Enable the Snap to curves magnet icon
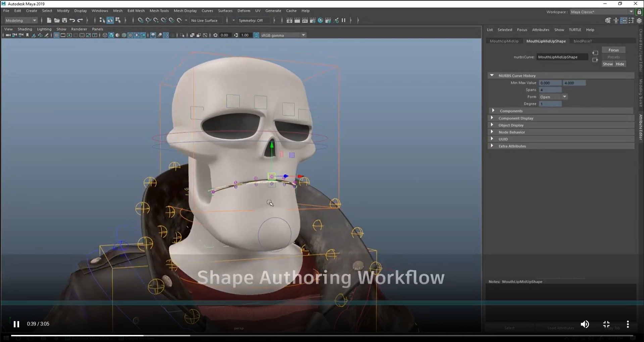 [x=148, y=20]
